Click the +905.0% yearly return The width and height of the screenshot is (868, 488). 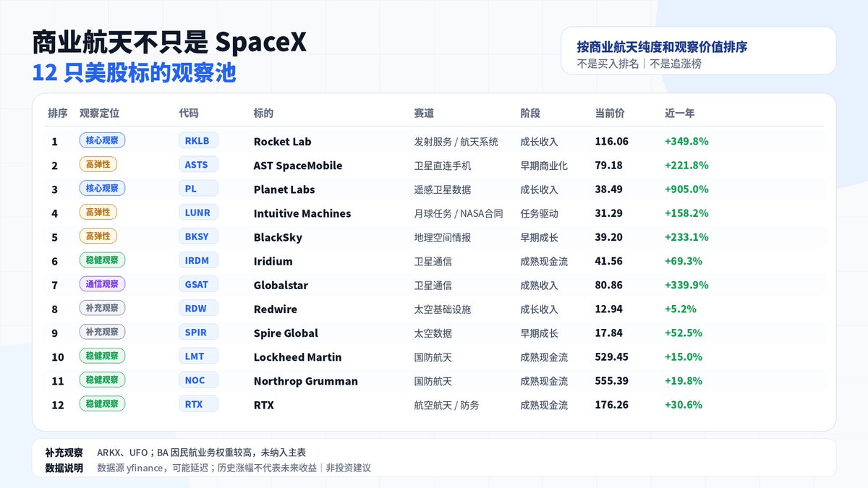point(686,189)
